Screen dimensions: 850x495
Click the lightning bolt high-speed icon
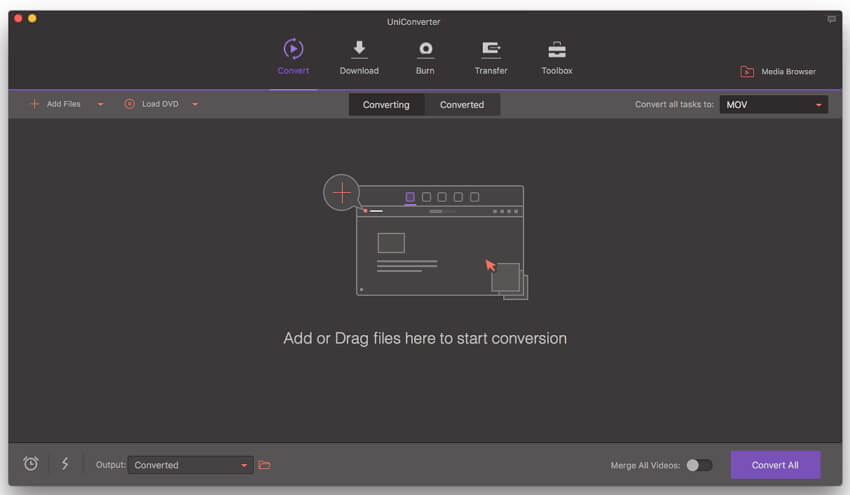tap(65, 464)
